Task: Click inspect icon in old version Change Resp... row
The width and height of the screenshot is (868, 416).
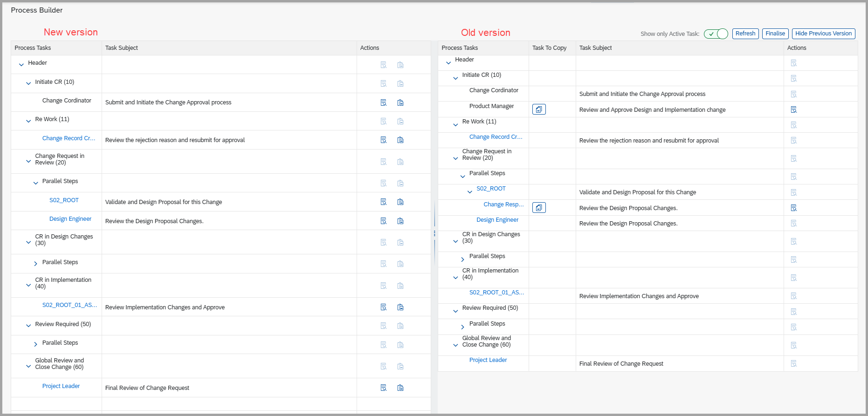Action: [793, 208]
